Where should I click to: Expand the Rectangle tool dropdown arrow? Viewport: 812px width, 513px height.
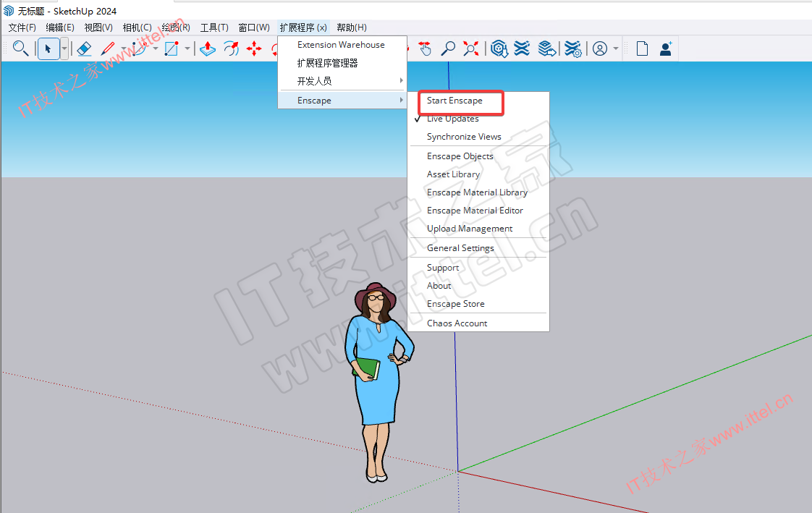tap(187, 48)
